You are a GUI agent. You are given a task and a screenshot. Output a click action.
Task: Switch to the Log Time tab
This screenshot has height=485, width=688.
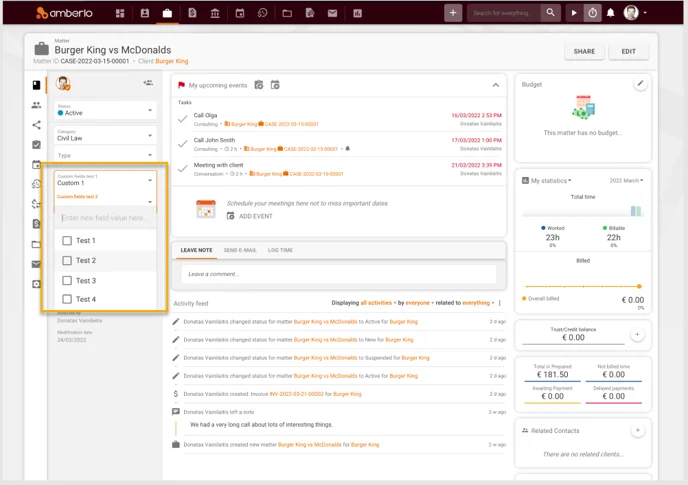[x=280, y=250]
